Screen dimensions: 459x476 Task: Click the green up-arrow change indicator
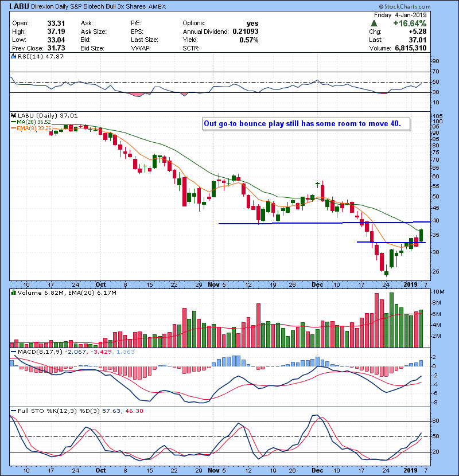[x=374, y=24]
